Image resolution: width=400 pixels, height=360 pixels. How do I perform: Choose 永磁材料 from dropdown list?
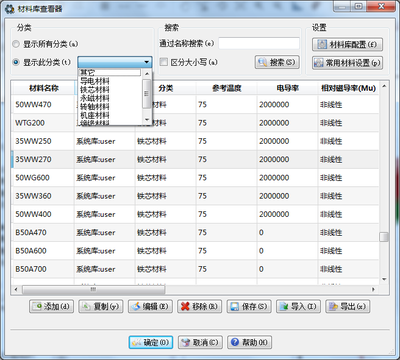[x=95, y=98]
